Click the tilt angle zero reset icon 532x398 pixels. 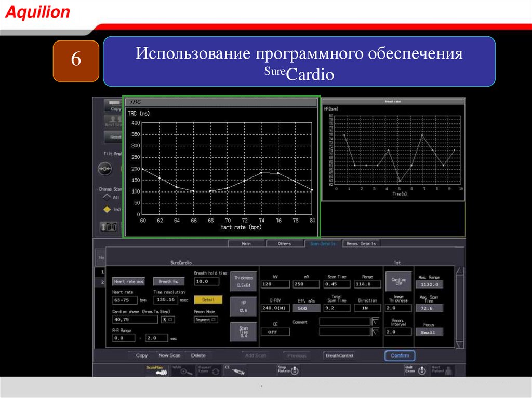coord(105,169)
